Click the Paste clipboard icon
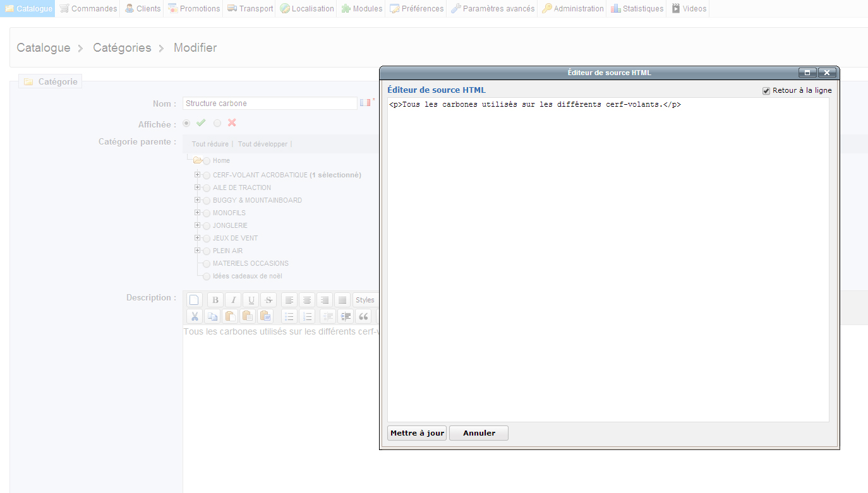 point(230,316)
